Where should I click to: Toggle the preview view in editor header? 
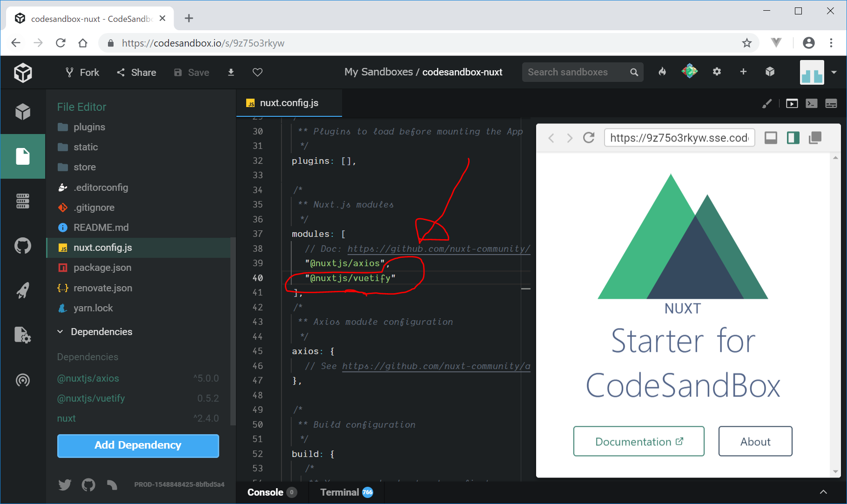[x=792, y=103]
